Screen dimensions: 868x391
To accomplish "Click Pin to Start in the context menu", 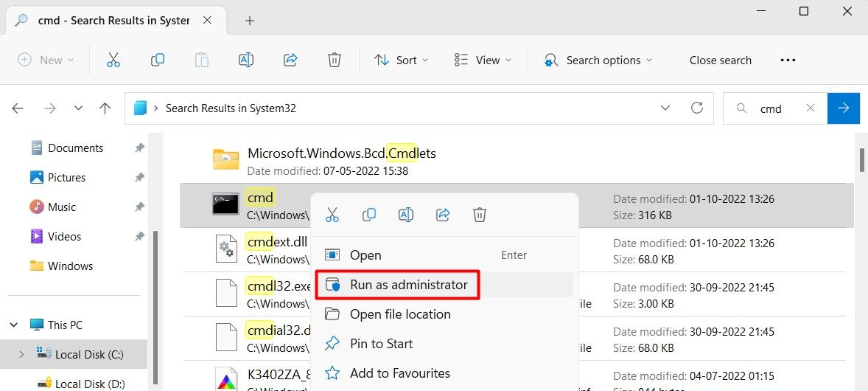I will pyautogui.click(x=381, y=344).
